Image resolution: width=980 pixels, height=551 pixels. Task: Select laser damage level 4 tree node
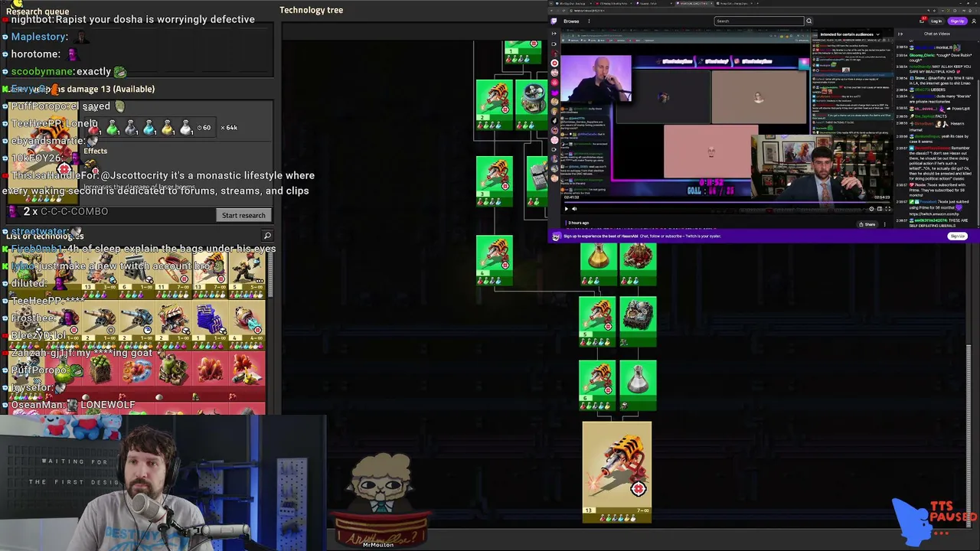click(x=495, y=260)
